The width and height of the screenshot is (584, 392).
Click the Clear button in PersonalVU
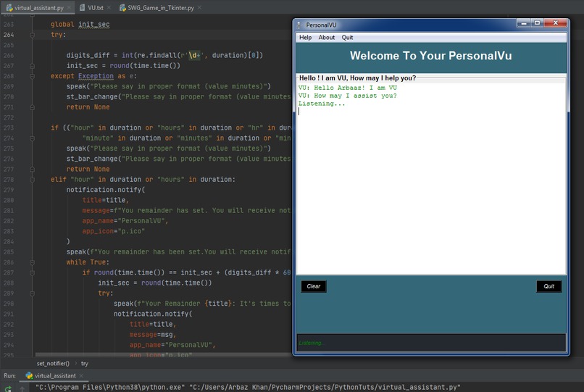point(313,286)
